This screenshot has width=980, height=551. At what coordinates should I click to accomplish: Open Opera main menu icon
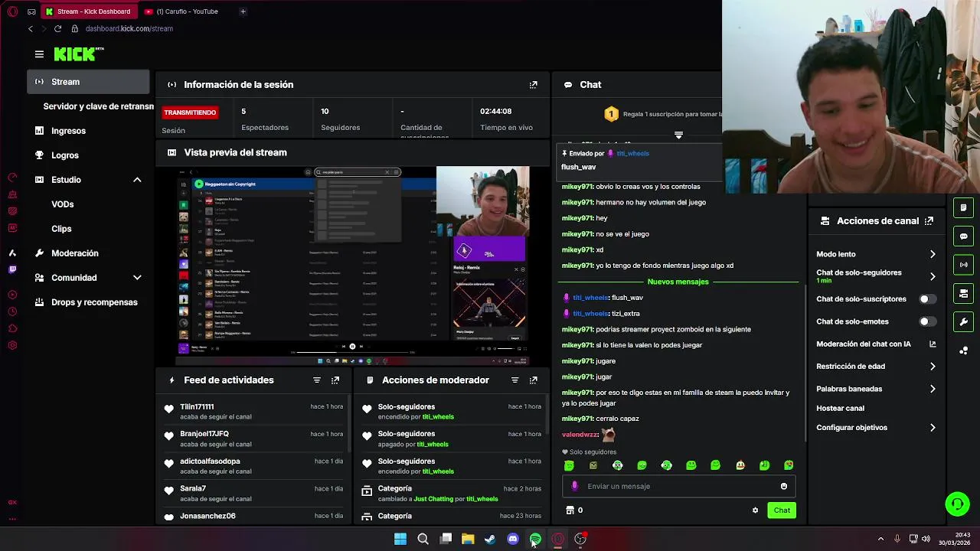coord(11,11)
